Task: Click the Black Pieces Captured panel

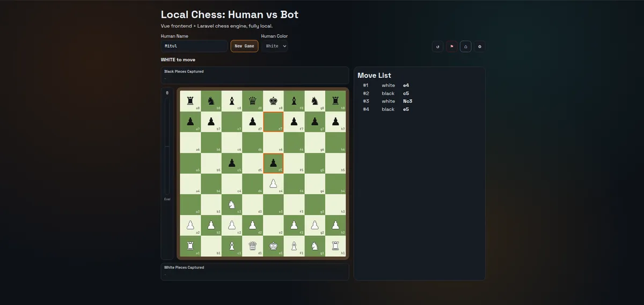Action: (x=255, y=75)
